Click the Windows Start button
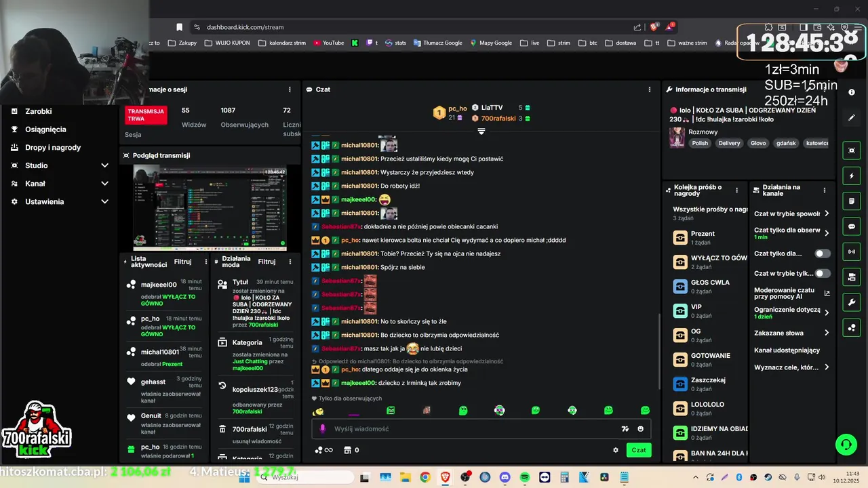 pyautogui.click(x=244, y=477)
